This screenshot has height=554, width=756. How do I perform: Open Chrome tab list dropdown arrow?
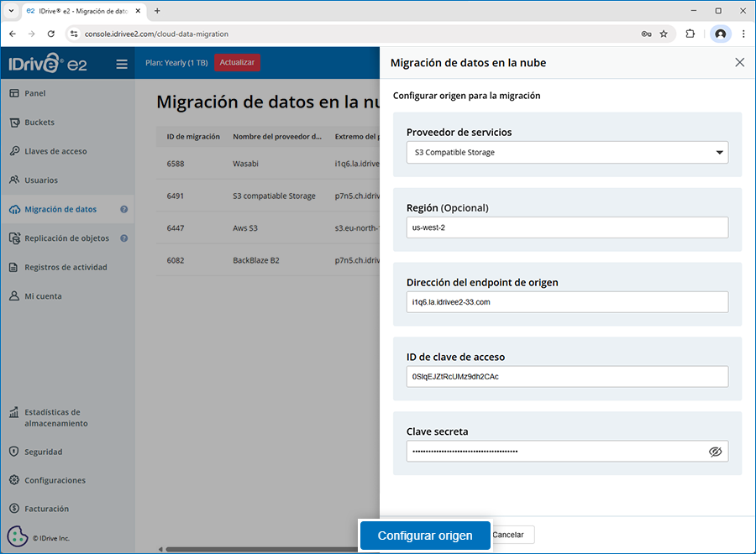(x=11, y=11)
